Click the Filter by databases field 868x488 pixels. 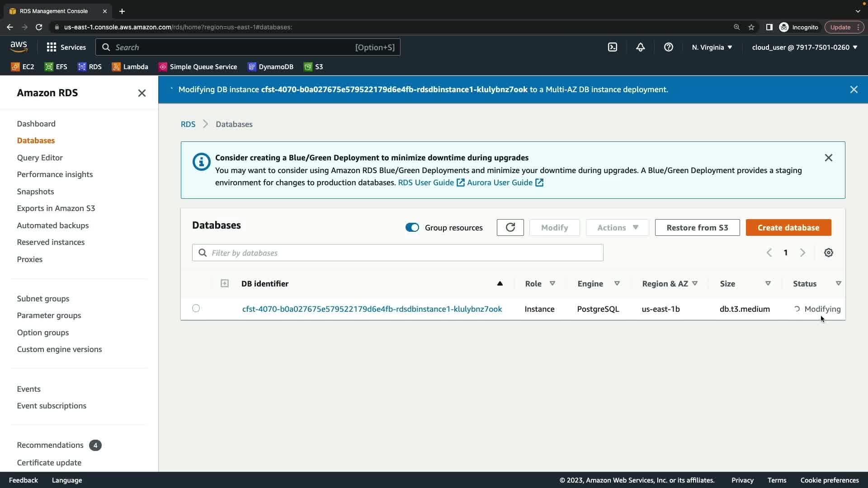tap(398, 253)
